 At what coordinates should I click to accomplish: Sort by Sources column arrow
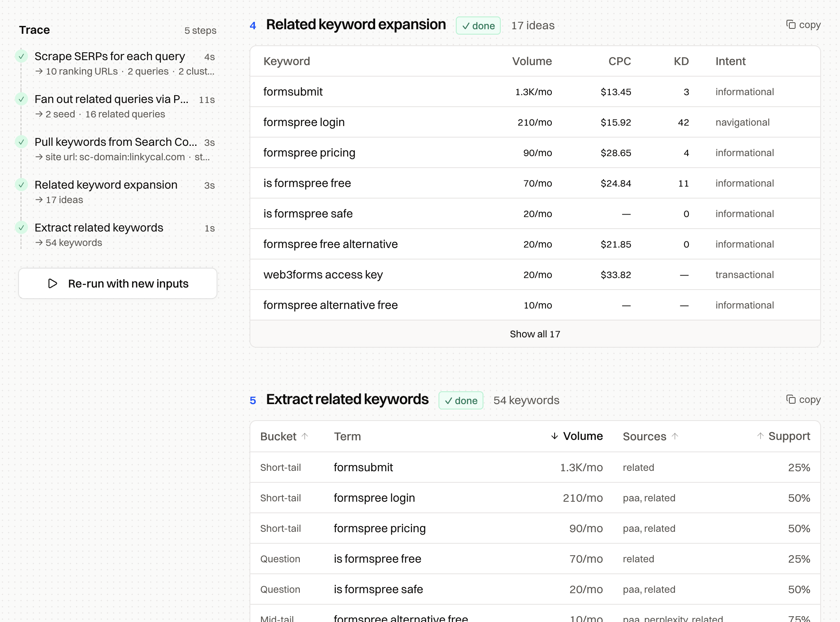click(675, 436)
